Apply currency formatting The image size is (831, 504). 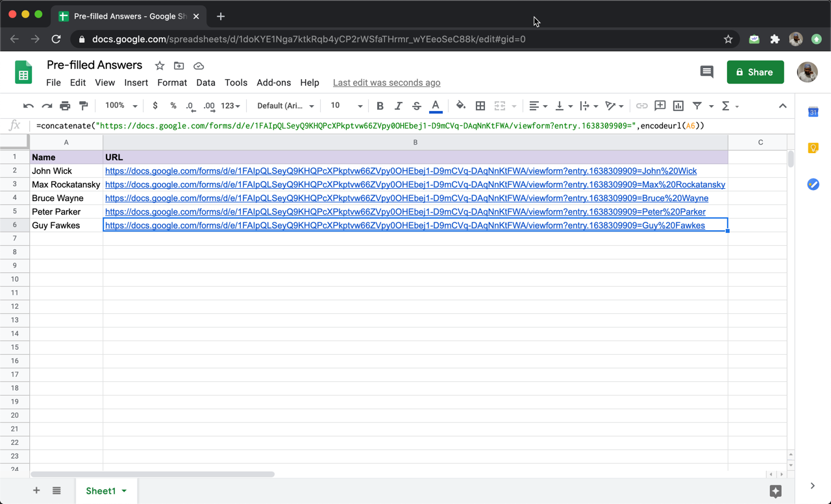point(155,105)
